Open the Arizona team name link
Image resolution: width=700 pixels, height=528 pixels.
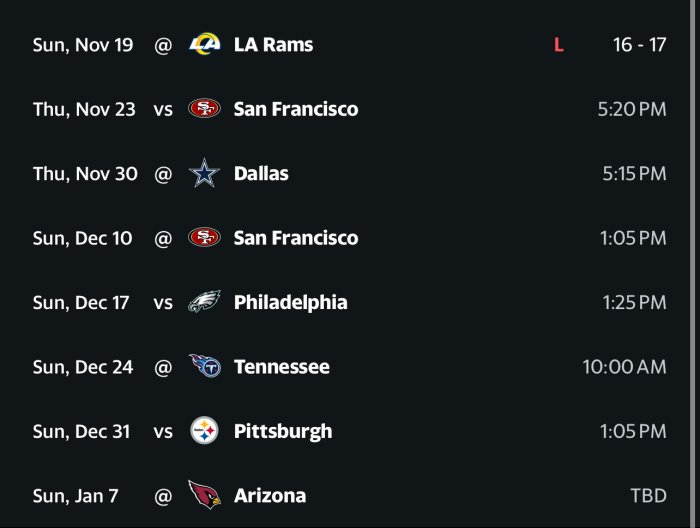[x=269, y=495]
